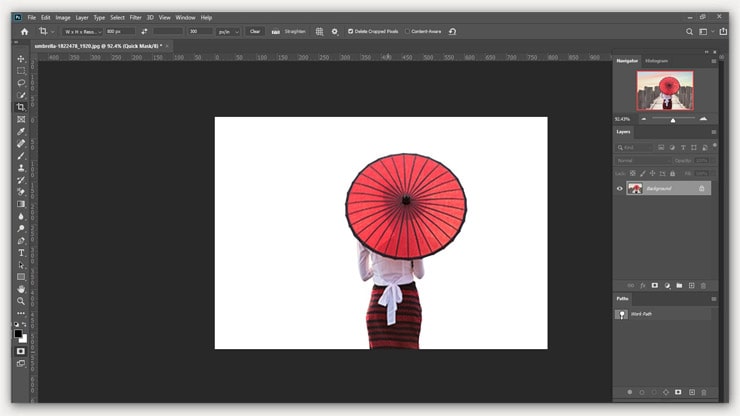Screen dimensions: 740x416
Task: Open the Filter menu
Action: tap(135, 17)
